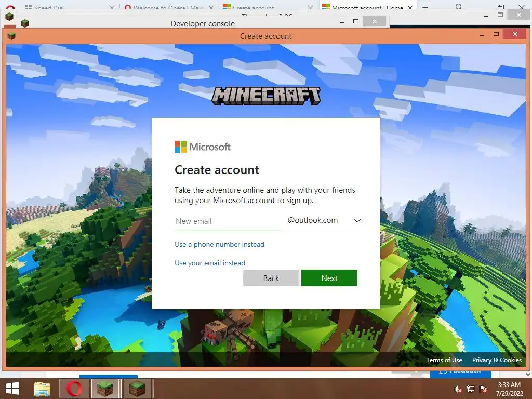Click the grass block icon in Developer console title bar
The height and width of the screenshot is (399, 532).
tap(25, 23)
